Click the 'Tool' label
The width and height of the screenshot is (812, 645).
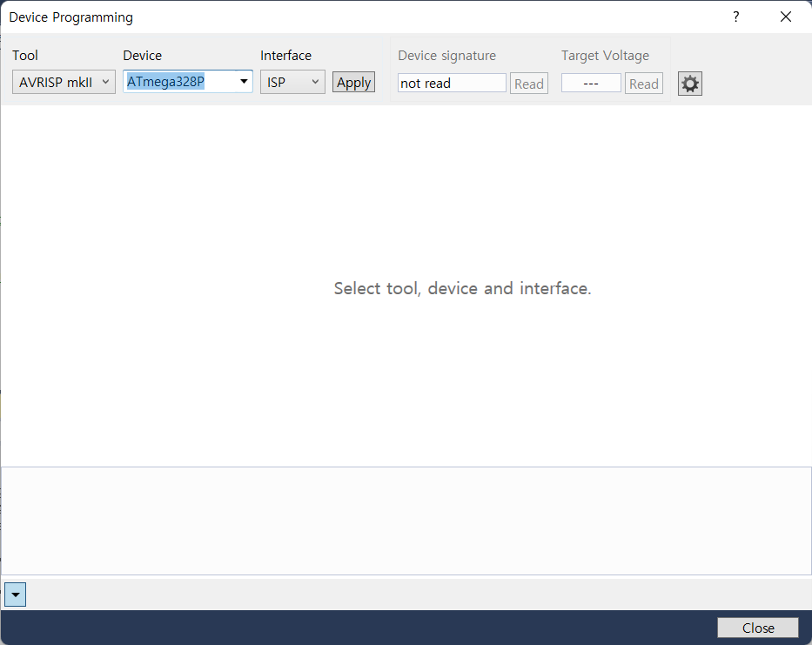[25, 56]
